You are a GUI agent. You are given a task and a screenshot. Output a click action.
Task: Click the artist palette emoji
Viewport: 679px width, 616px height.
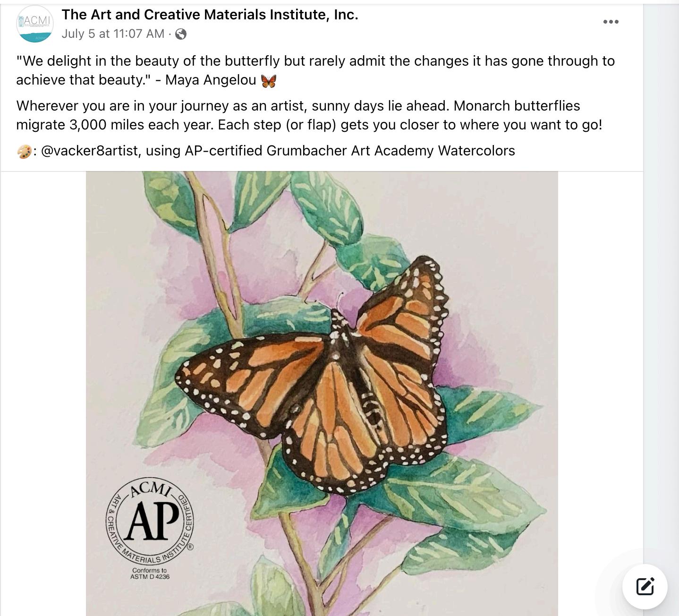coord(25,152)
